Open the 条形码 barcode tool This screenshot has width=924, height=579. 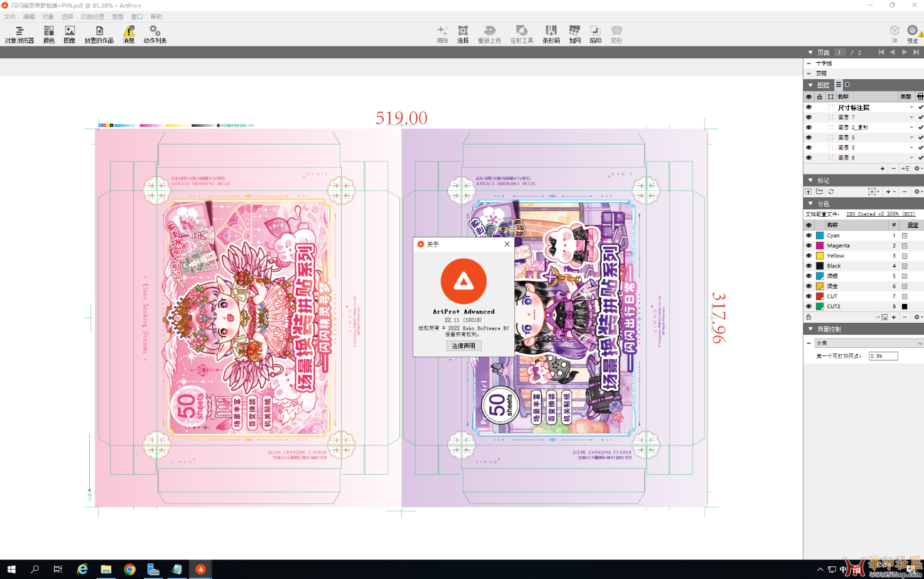(551, 35)
